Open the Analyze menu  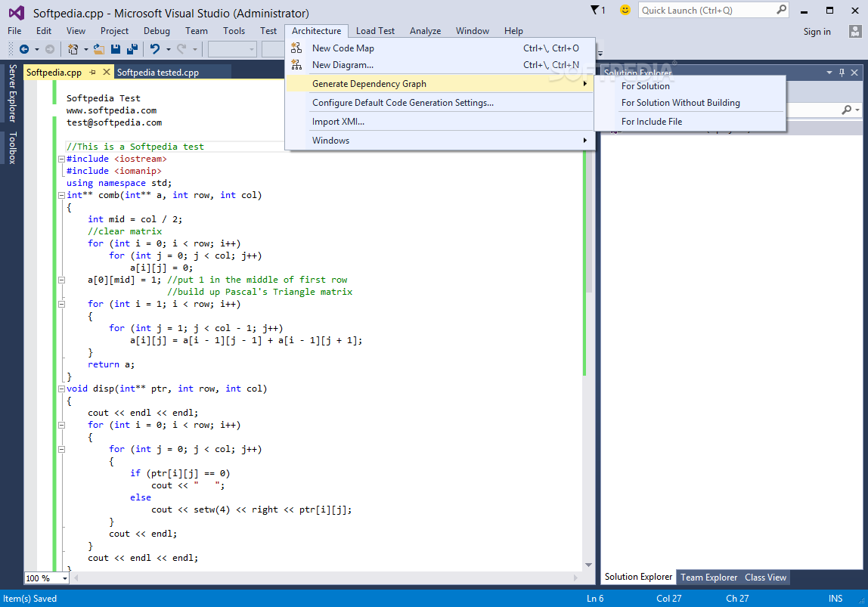pyautogui.click(x=425, y=31)
